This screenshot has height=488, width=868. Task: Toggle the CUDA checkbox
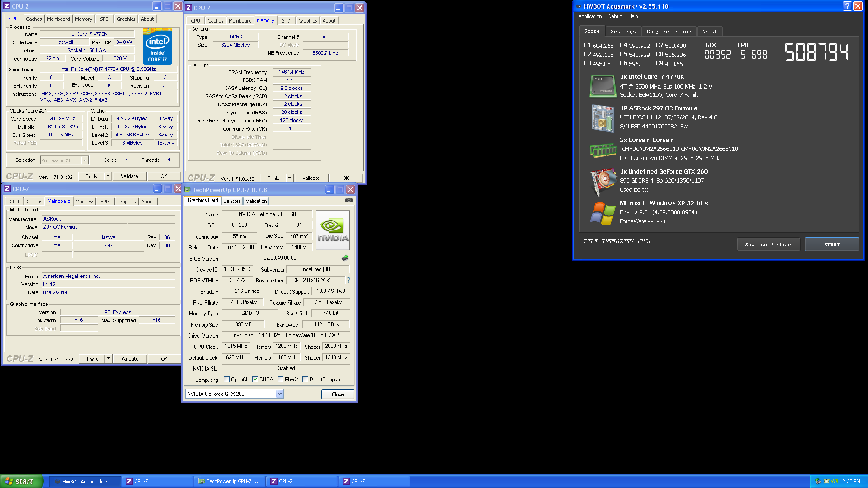[x=255, y=380]
